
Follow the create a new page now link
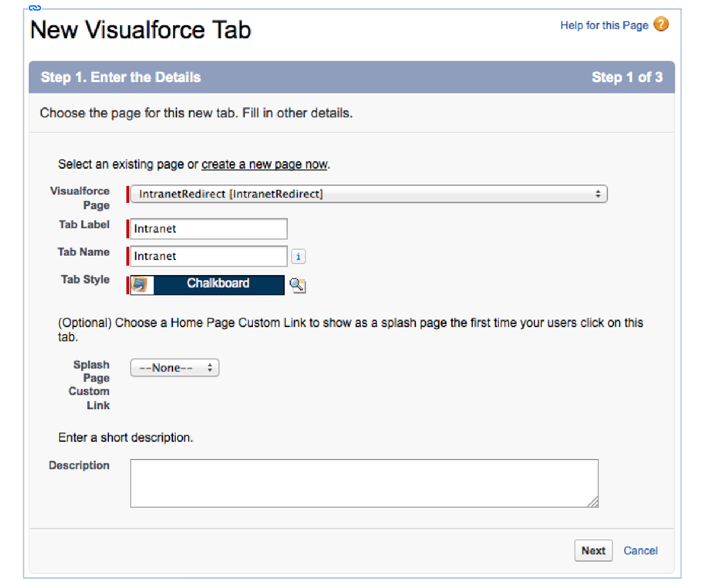(x=265, y=165)
